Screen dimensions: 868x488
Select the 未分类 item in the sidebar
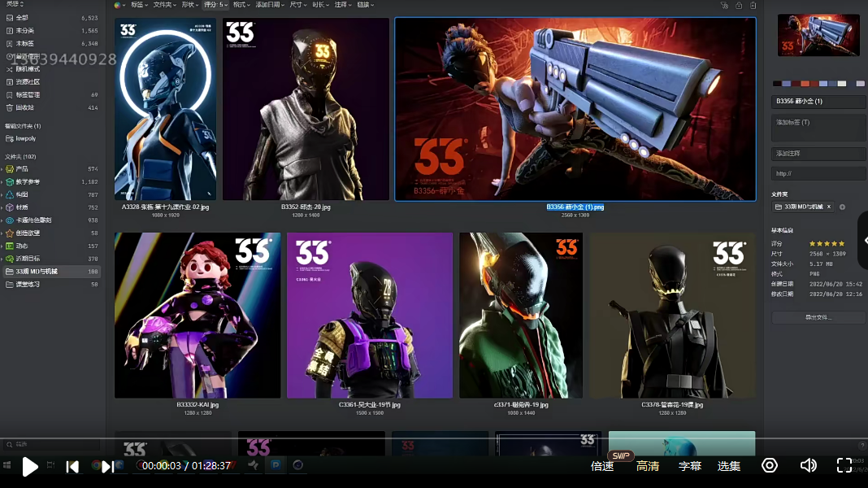click(x=25, y=30)
